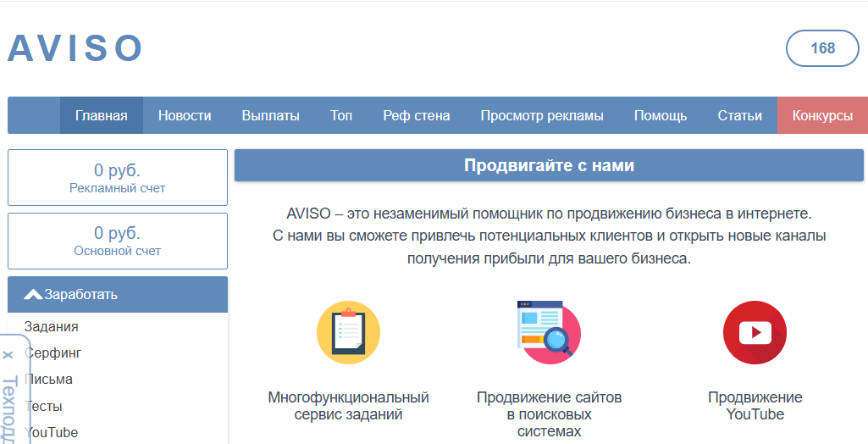Open the 168 counter badge
Viewport: 868px width, 444px height.
click(x=822, y=48)
